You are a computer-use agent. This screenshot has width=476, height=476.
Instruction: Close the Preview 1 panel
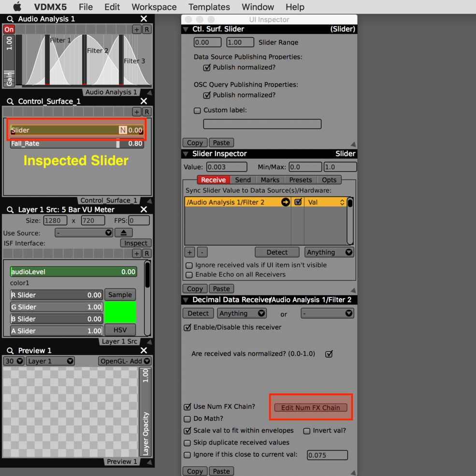[144, 351]
